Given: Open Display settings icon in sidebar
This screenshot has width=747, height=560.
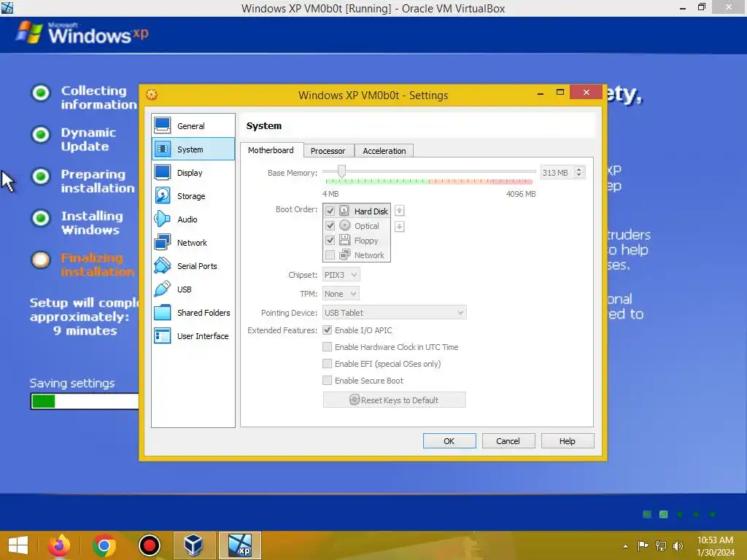Looking at the screenshot, I should [163, 172].
